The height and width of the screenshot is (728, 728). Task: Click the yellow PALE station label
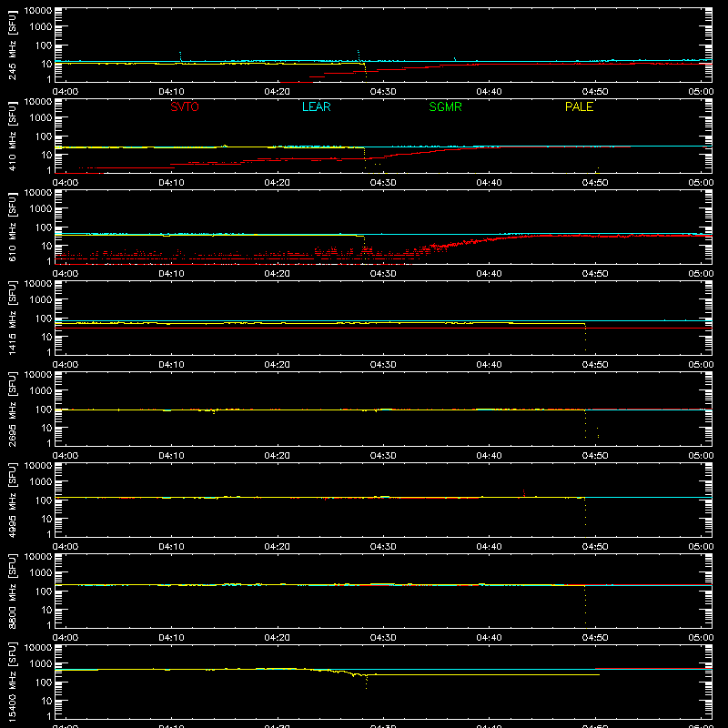(579, 106)
